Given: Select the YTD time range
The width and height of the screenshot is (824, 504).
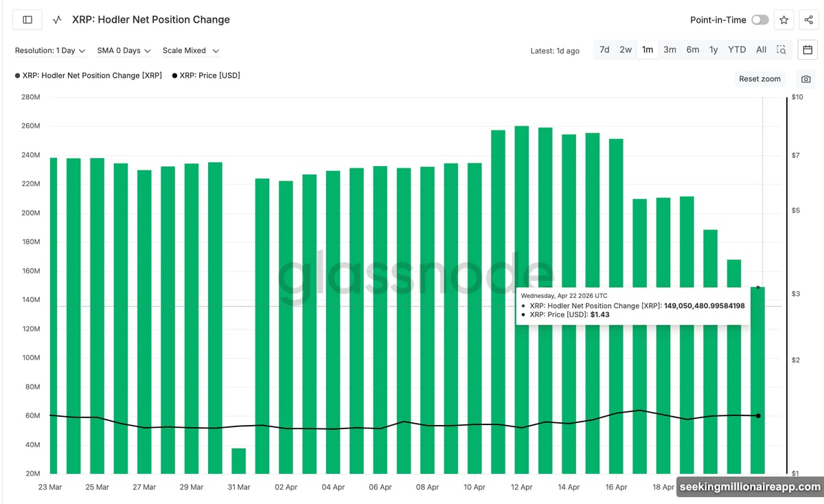Looking at the screenshot, I should (737, 49).
